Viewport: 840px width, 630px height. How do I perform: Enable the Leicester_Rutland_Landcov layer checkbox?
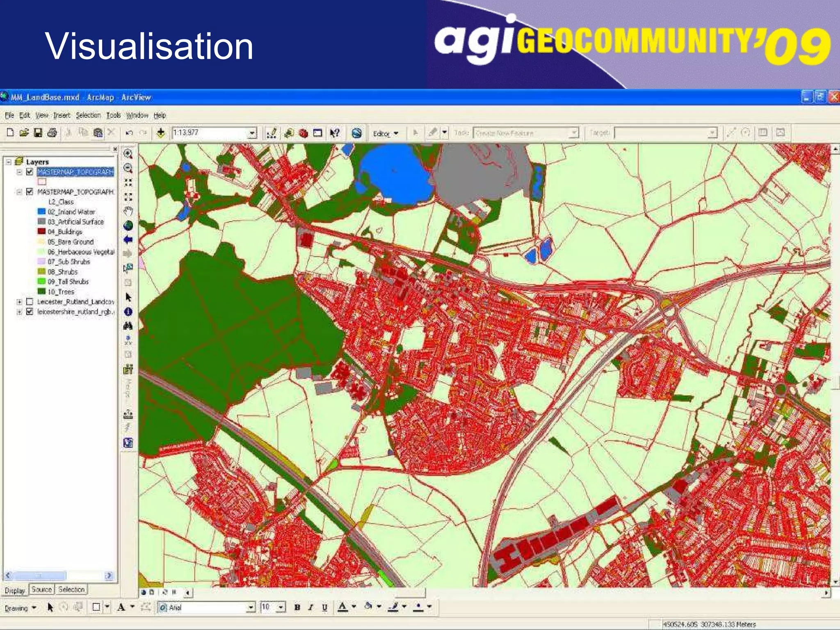(x=30, y=301)
